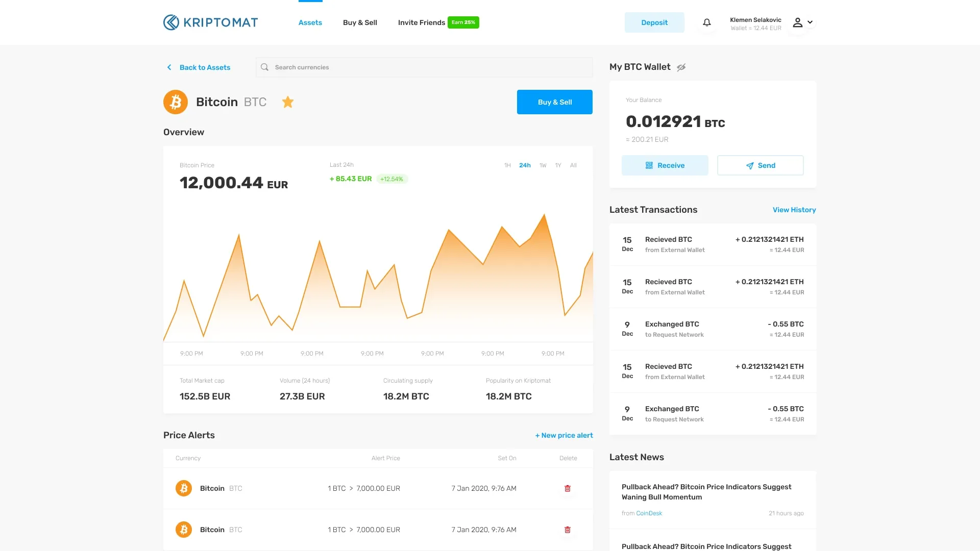980x551 pixels.
Task: Click the Kriptomat logo
Action: click(210, 22)
